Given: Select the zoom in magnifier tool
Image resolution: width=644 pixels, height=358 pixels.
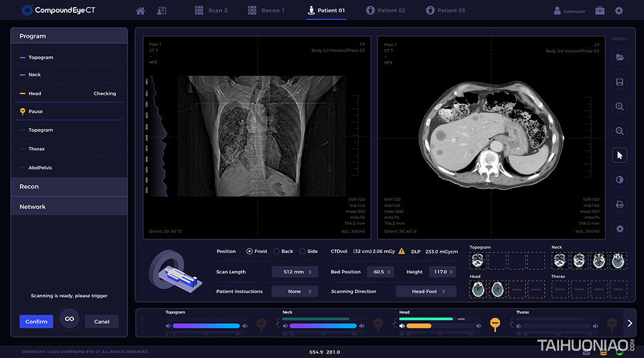Looking at the screenshot, I should (x=620, y=106).
